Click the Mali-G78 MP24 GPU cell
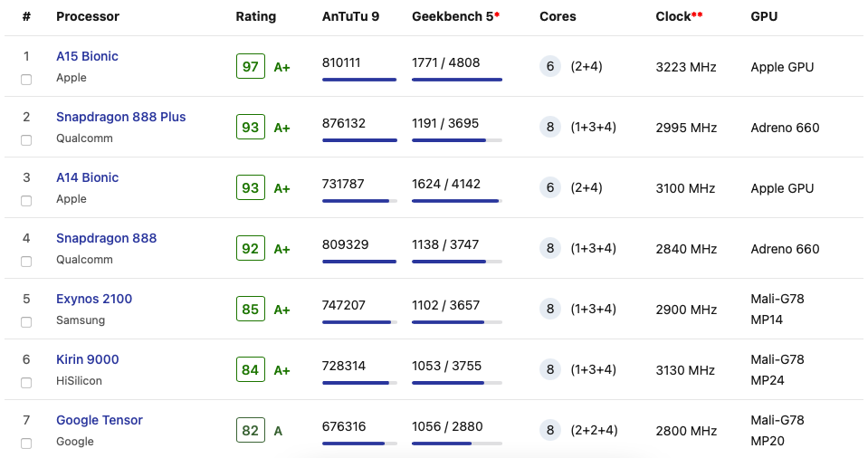Viewport: 868px width, 458px height. 777,369
